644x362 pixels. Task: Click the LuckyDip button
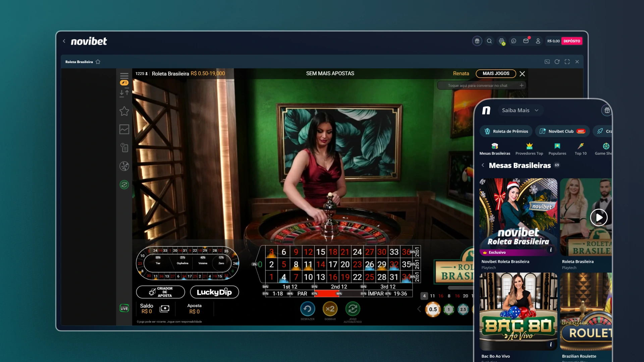coord(214,292)
